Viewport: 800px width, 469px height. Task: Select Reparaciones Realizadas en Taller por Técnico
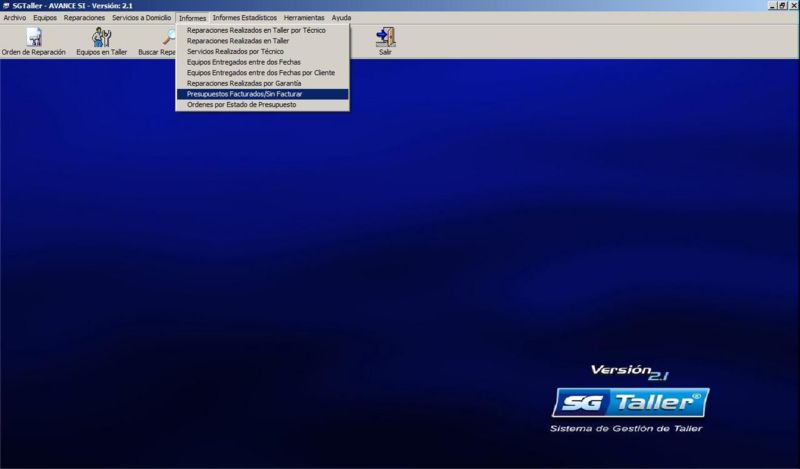pos(262,30)
